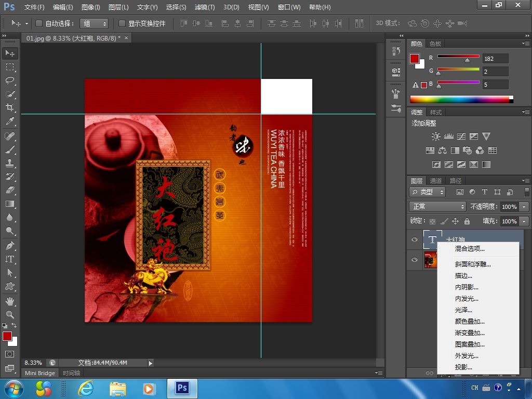Image resolution: width=532 pixels, height=399 pixels.
Task: Choose 描边... from the context menu
Action: click(478, 275)
